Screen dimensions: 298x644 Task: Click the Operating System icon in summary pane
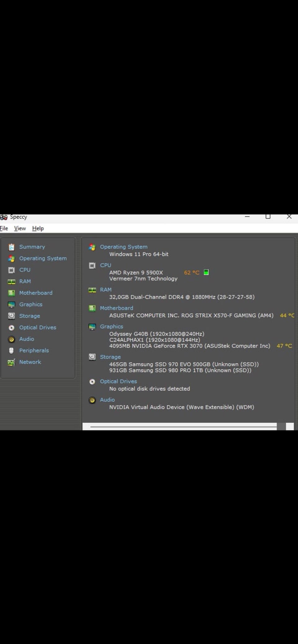click(92, 247)
